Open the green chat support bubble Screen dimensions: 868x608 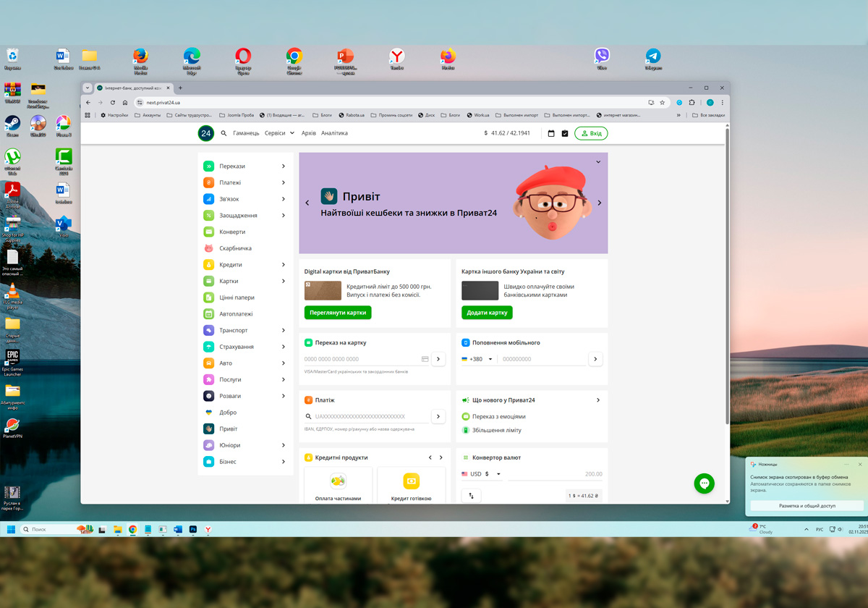point(704,484)
